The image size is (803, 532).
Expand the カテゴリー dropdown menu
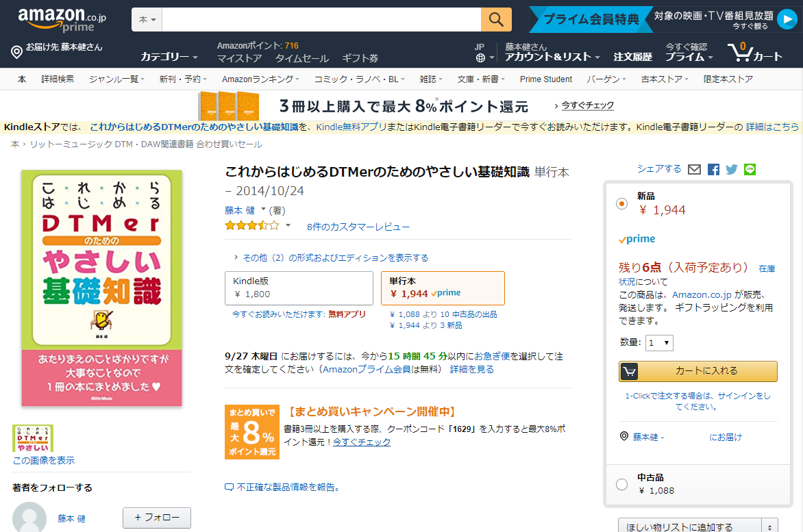[169, 57]
